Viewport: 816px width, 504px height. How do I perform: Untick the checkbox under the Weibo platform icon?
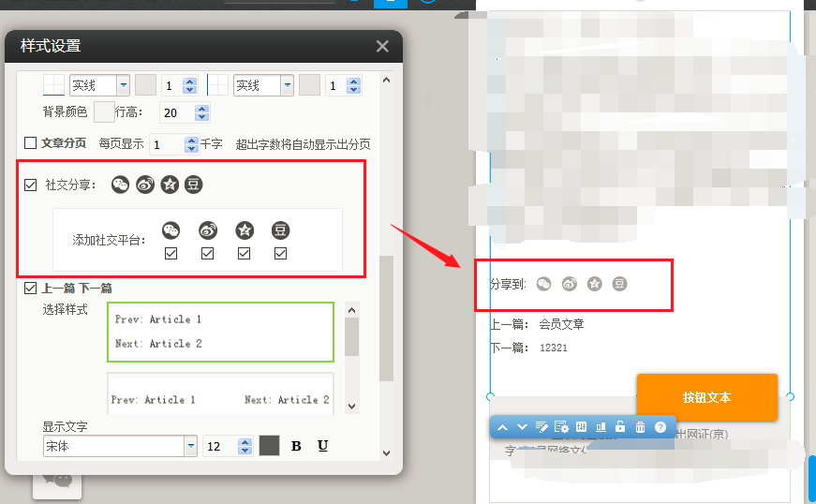(x=208, y=254)
